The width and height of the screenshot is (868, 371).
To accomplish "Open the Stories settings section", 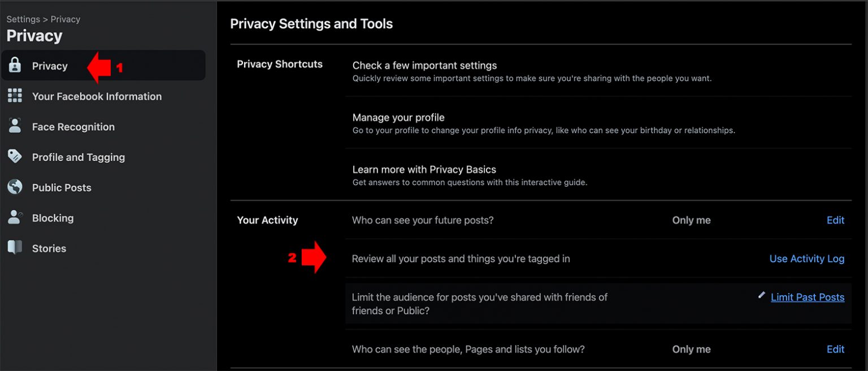I will pyautogui.click(x=49, y=248).
